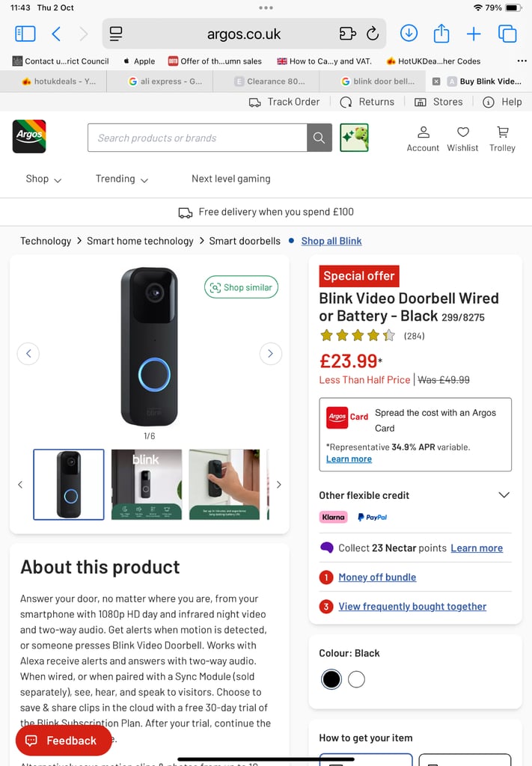Type in the Search products field

(x=198, y=138)
